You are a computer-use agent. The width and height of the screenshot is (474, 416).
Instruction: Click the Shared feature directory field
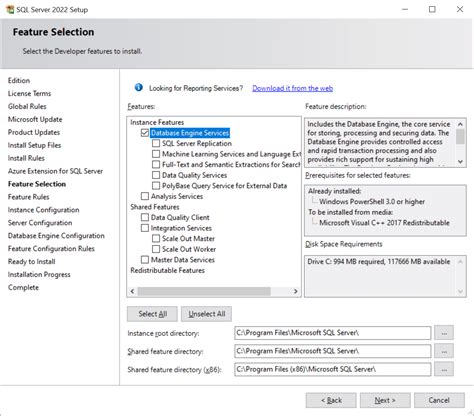[x=332, y=351]
